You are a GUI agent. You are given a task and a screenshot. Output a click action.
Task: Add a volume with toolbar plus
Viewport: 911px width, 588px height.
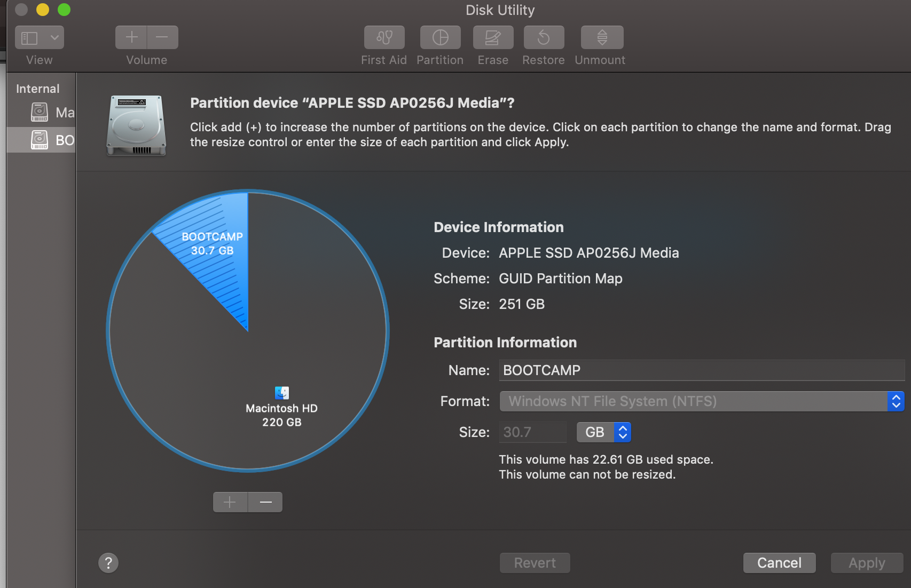click(131, 37)
